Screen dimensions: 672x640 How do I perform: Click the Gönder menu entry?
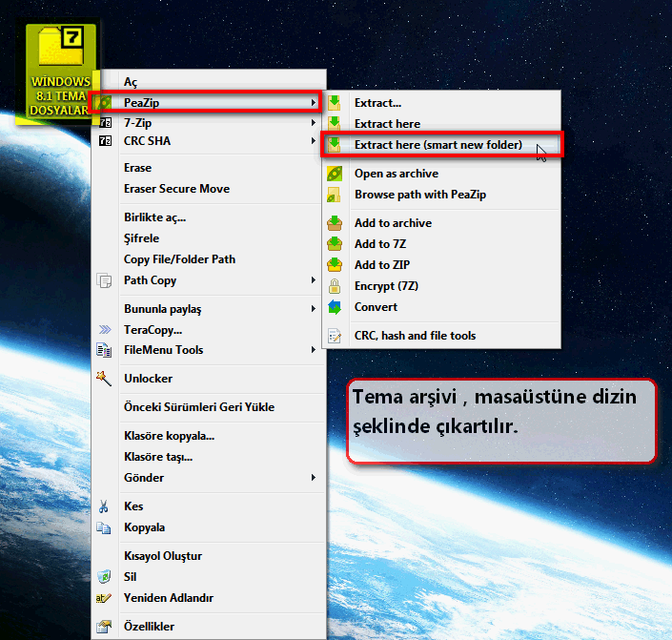[x=209, y=478]
